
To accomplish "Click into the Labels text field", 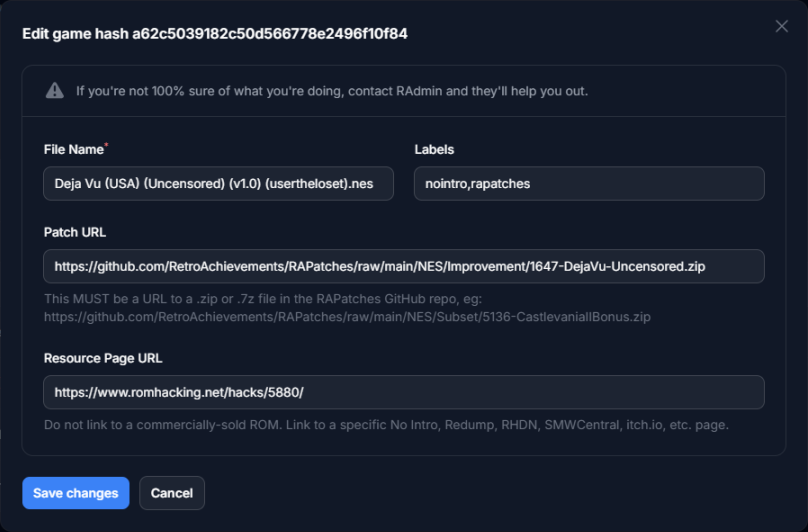I will pos(589,184).
